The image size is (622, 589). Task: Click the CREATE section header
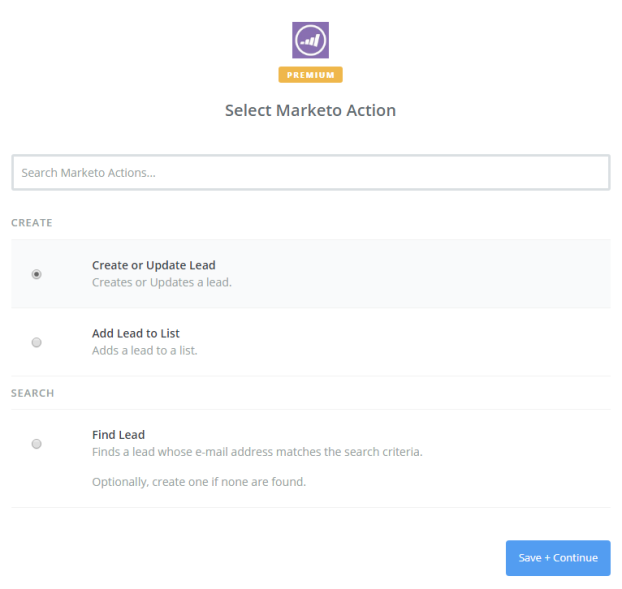[x=32, y=223]
